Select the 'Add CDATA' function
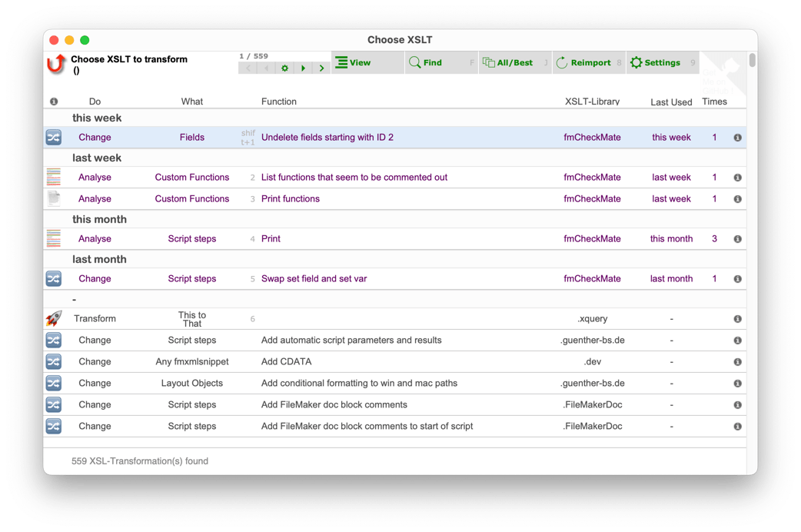 tap(286, 361)
